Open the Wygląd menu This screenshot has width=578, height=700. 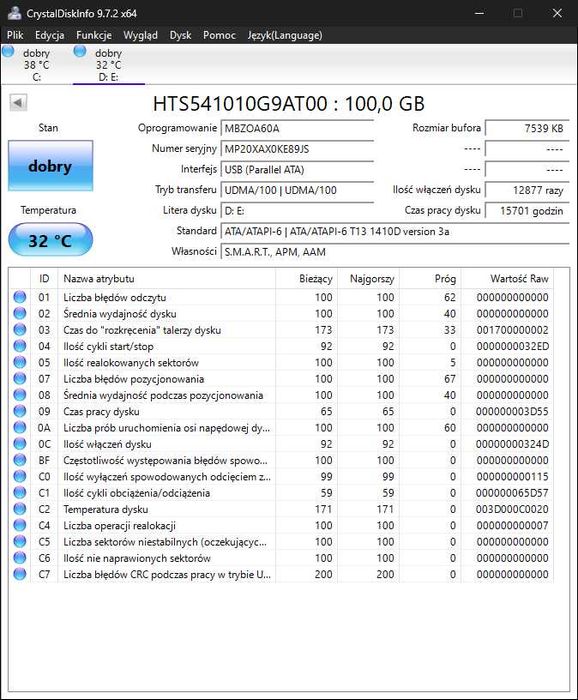point(140,35)
